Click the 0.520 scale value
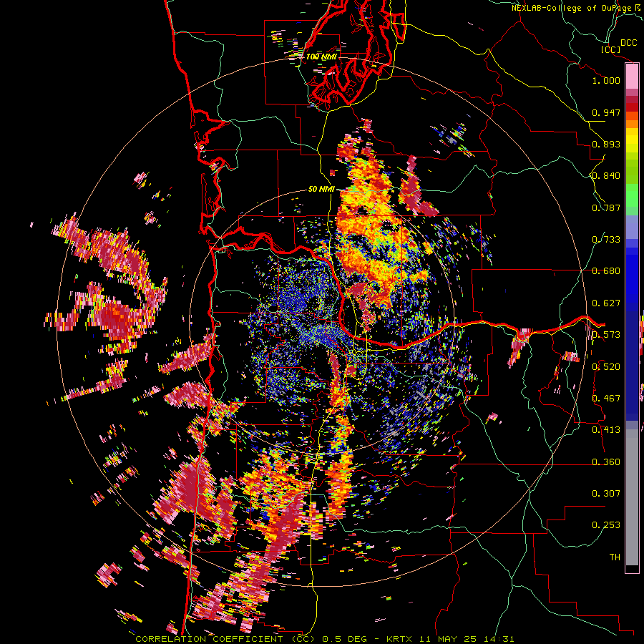Viewport: 644px width, 644px height. tap(606, 366)
